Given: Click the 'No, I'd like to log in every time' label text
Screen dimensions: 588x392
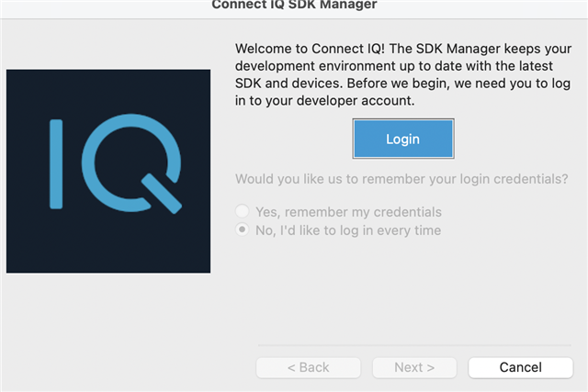Looking at the screenshot, I should pyautogui.click(x=348, y=230).
